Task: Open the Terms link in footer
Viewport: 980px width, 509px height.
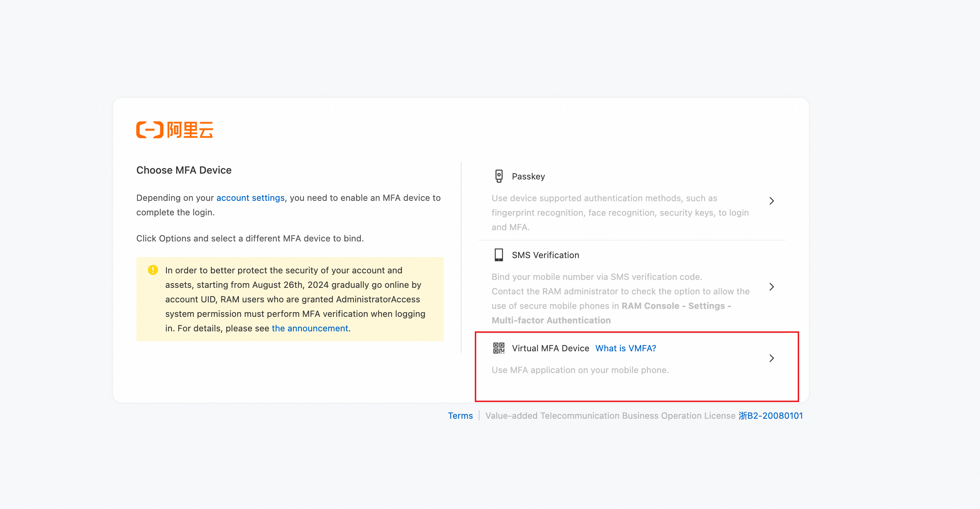Action: 460,416
